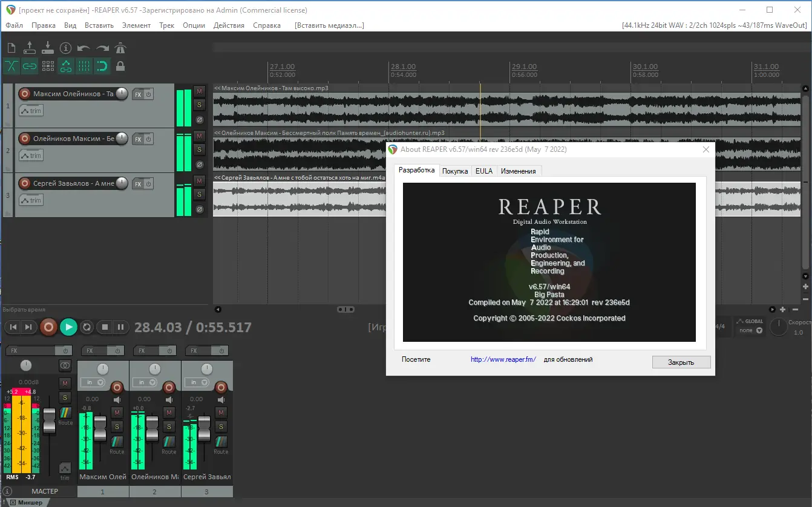The width and height of the screenshot is (812, 507).
Task: Create a new project with toolbar icon
Action: click(x=11, y=48)
